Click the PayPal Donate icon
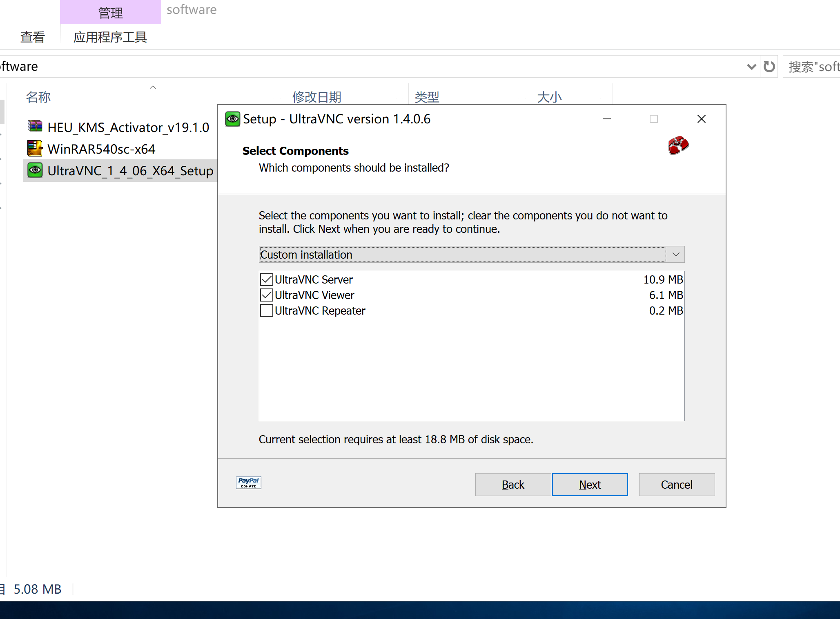This screenshot has height=619, width=840. [248, 483]
